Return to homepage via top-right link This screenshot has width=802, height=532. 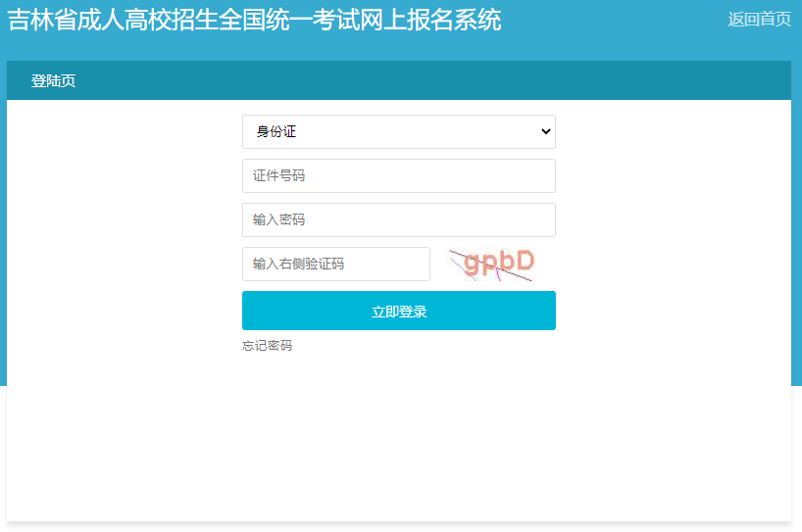(759, 20)
